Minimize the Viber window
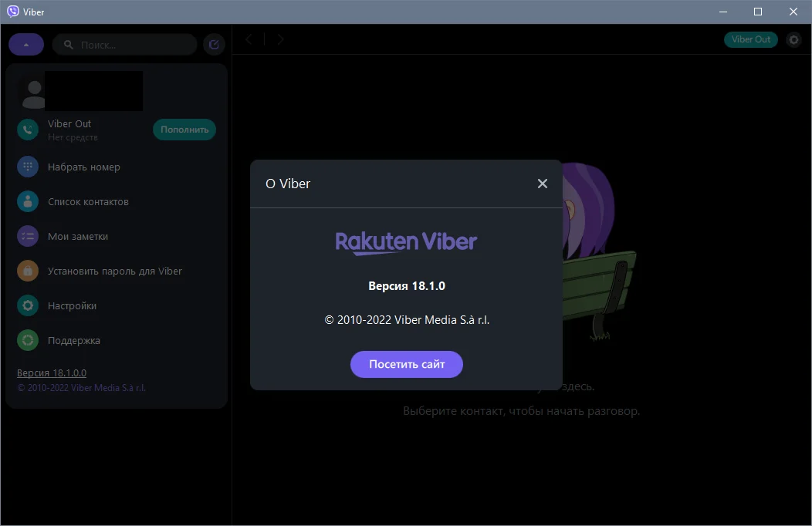The width and height of the screenshot is (812, 526). click(x=723, y=12)
